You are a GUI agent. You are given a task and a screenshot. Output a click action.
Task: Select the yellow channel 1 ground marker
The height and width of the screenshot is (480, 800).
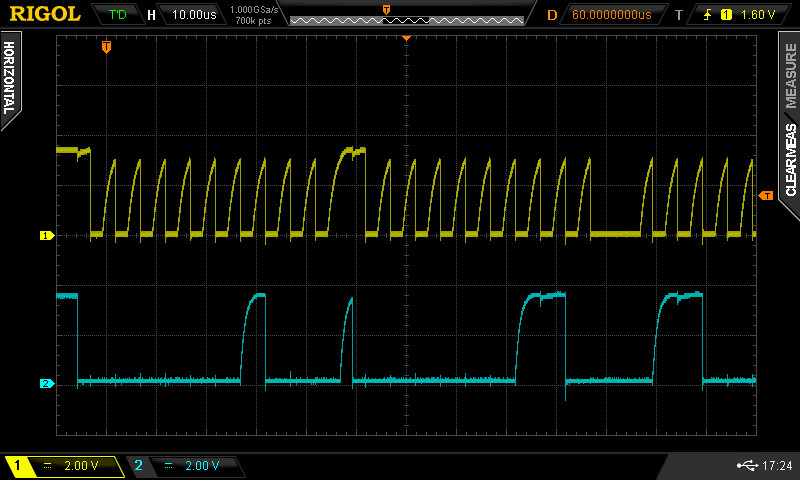pos(45,236)
